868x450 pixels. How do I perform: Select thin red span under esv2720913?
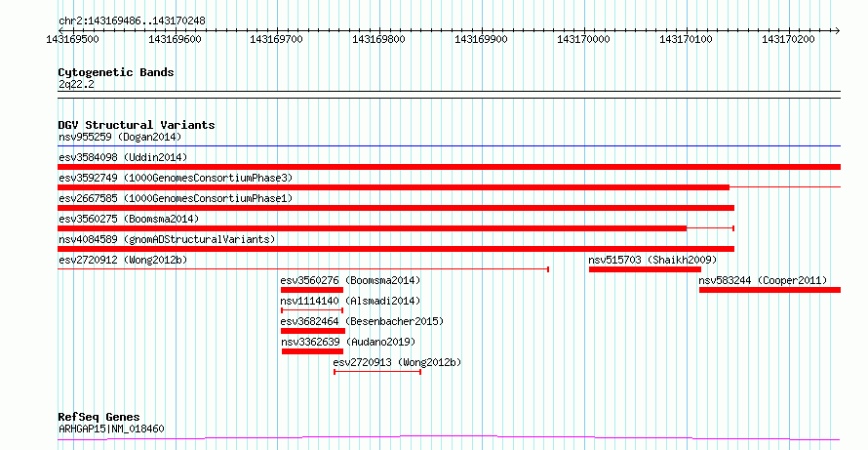click(377, 372)
